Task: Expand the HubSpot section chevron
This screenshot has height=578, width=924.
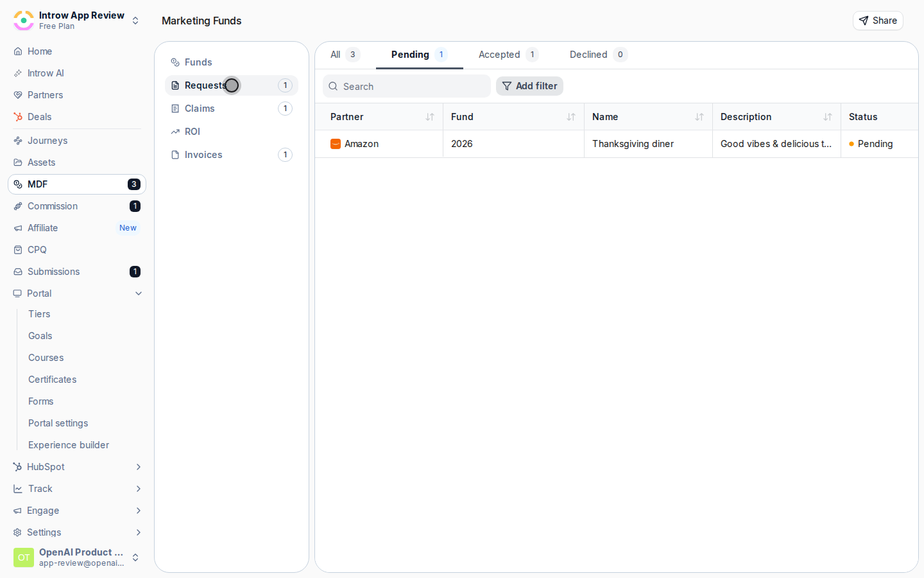Action: coord(139,467)
